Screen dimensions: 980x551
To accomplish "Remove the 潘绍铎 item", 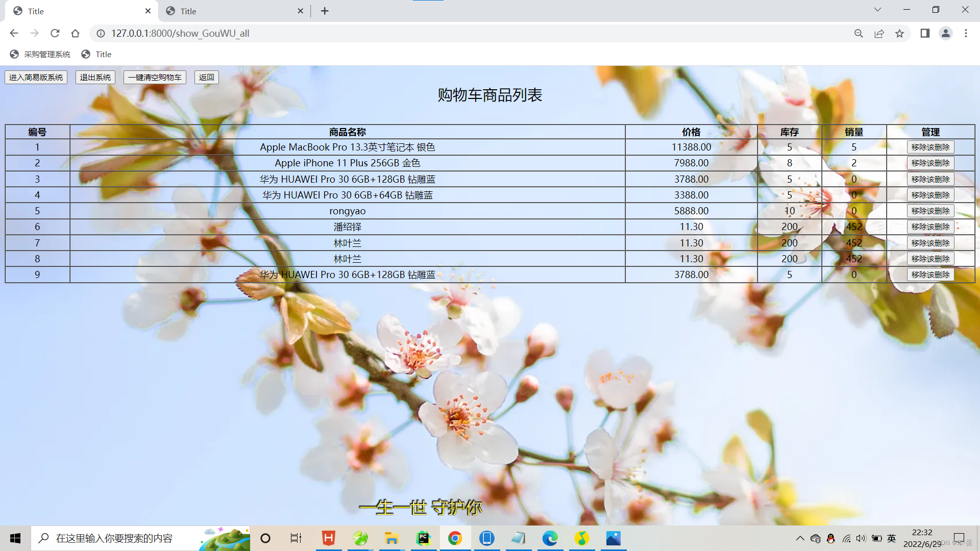I will 930,227.
